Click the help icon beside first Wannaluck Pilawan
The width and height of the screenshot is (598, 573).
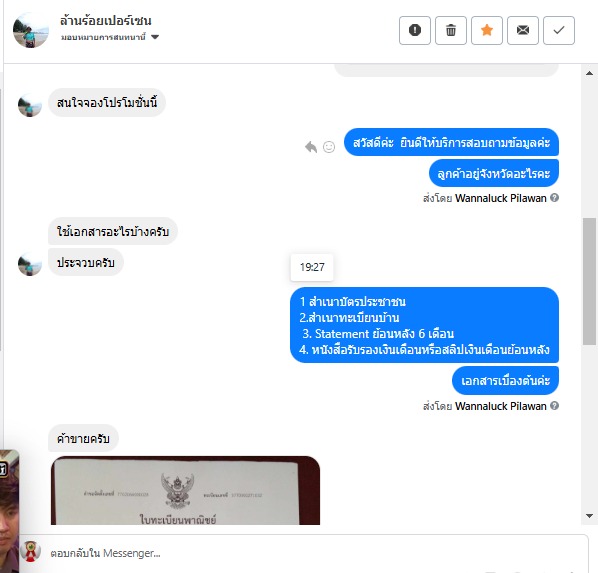(555, 198)
